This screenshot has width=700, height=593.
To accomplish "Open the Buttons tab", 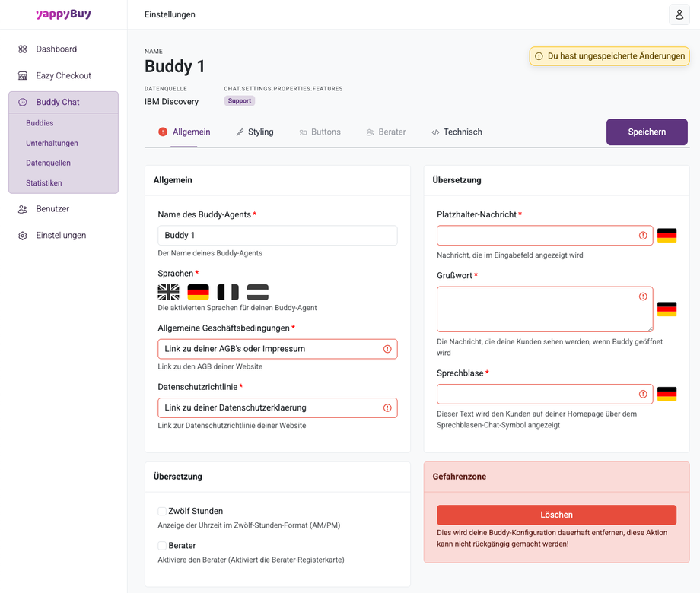I will (320, 132).
